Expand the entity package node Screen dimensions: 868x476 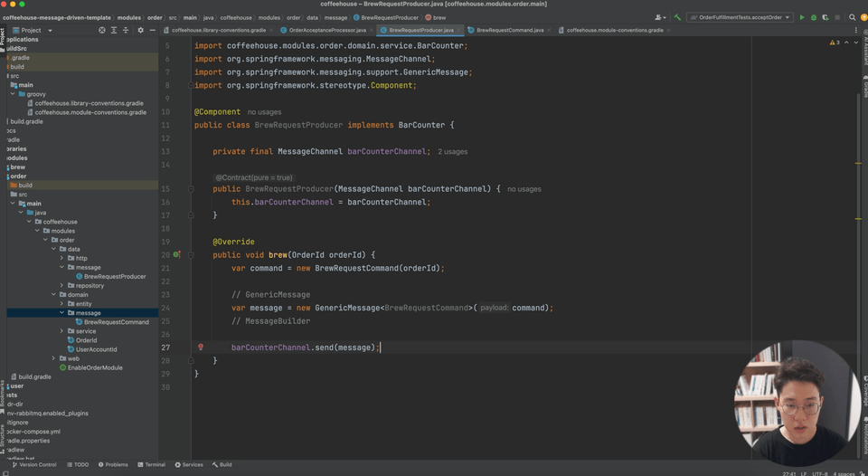[62, 304]
